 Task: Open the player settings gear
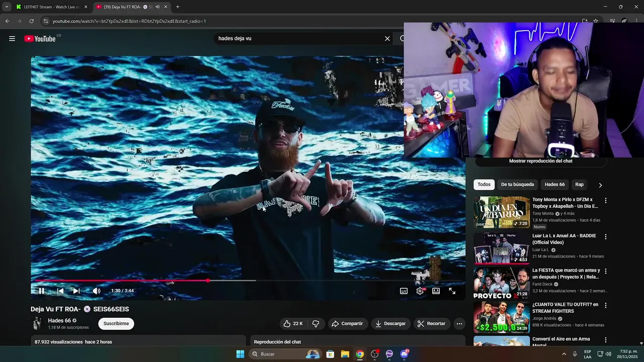(x=420, y=291)
